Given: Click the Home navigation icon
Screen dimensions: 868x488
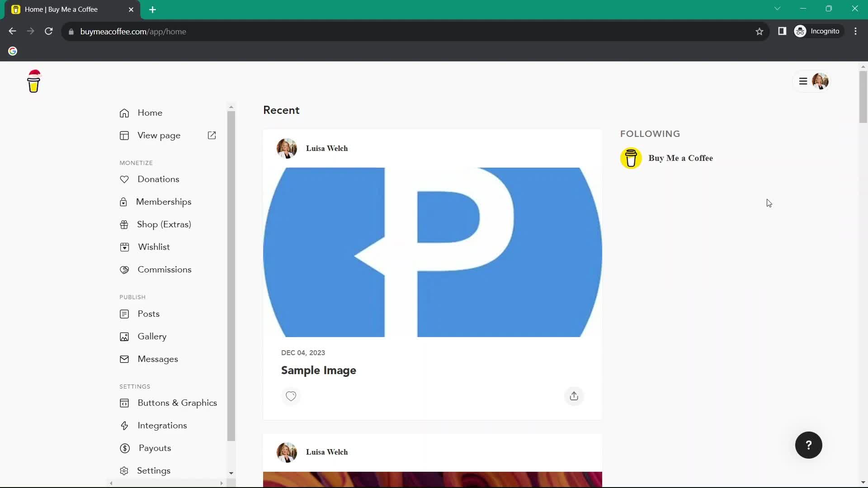Looking at the screenshot, I should (x=125, y=113).
